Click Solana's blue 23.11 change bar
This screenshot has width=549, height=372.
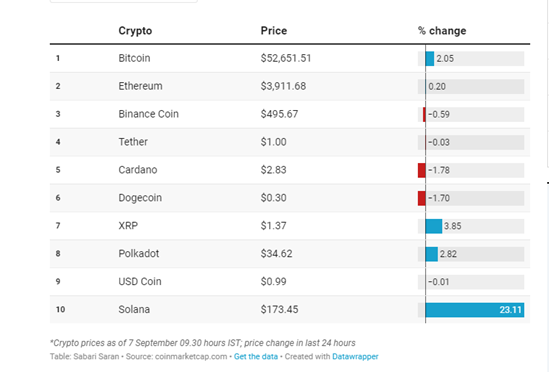click(x=475, y=310)
